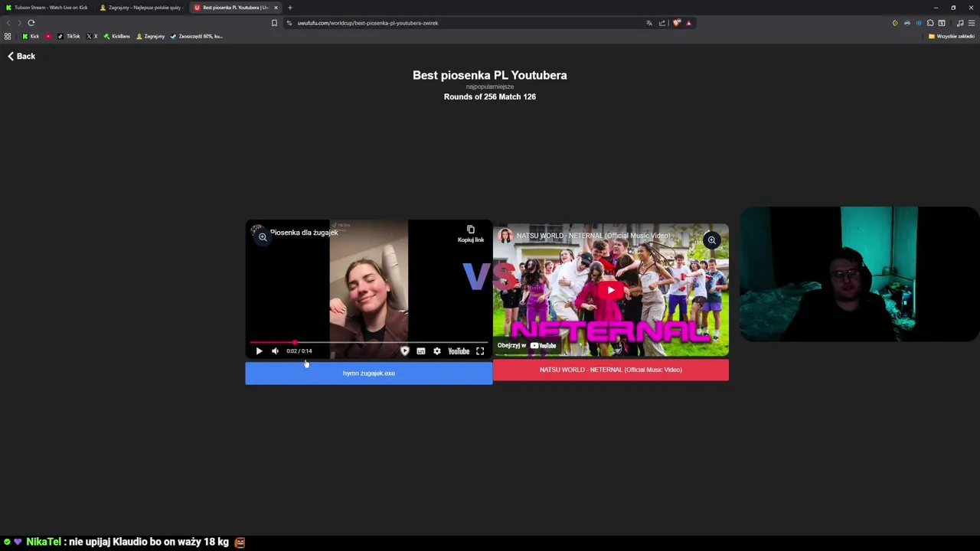Expand Wszystkie zakładki bookmarks folder
The height and width of the screenshot is (551, 980).
[952, 36]
